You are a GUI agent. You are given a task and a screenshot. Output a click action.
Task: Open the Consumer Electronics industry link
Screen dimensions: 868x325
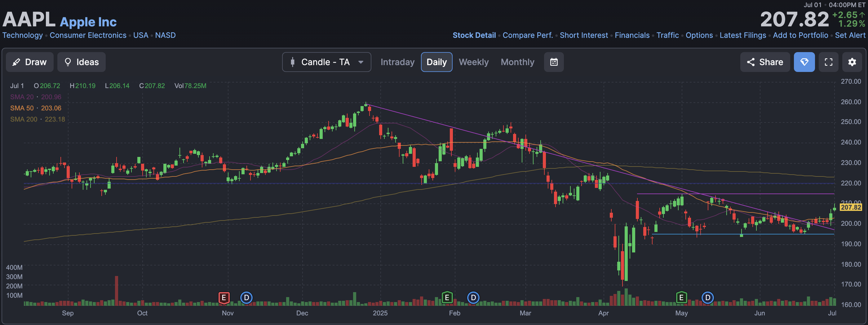coord(88,35)
